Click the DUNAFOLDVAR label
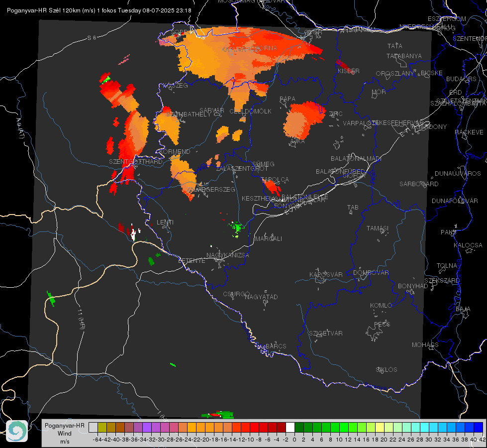 point(455,201)
